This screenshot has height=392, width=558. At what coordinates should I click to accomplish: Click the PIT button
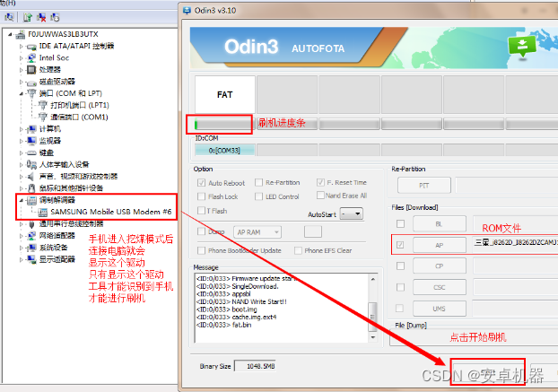click(424, 186)
